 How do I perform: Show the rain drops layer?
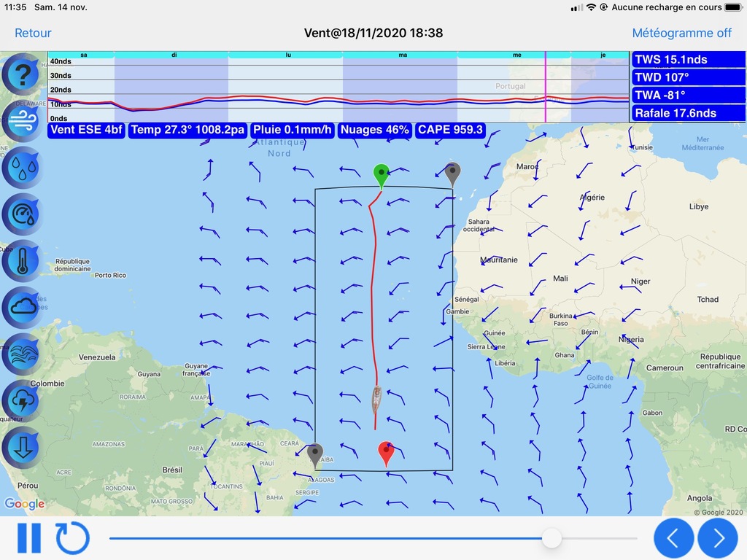tap(21, 168)
